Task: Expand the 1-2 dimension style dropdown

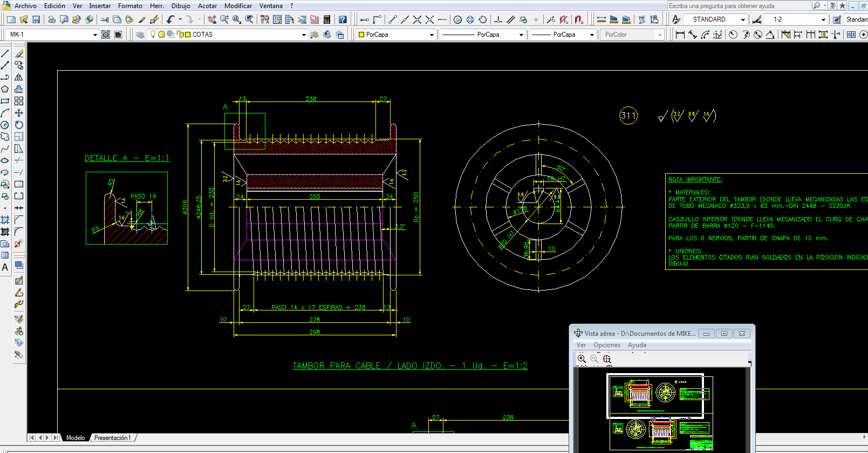Action: tap(823, 19)
